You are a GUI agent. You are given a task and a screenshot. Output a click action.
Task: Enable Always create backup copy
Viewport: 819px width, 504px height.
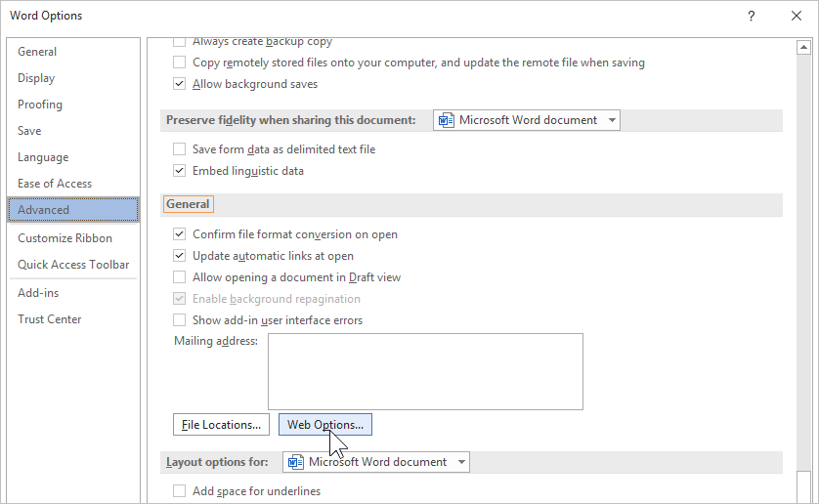pos(179,42)
